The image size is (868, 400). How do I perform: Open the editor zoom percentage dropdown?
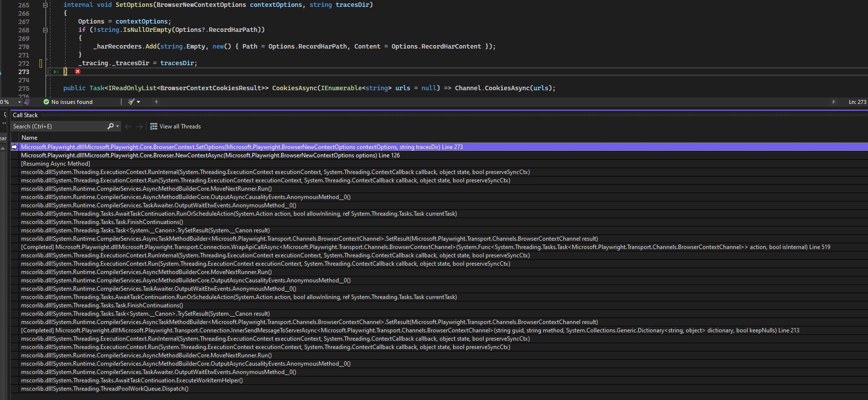tap(19, 102)
